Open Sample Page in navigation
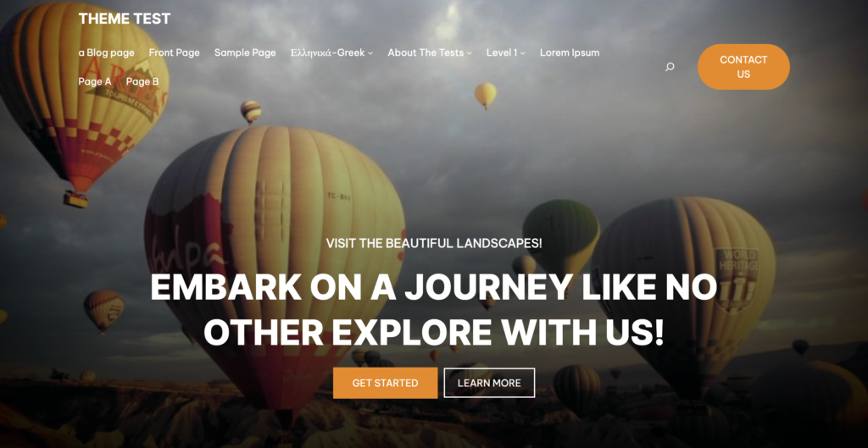This screenshot has width=868, height=448. (245, 53)
